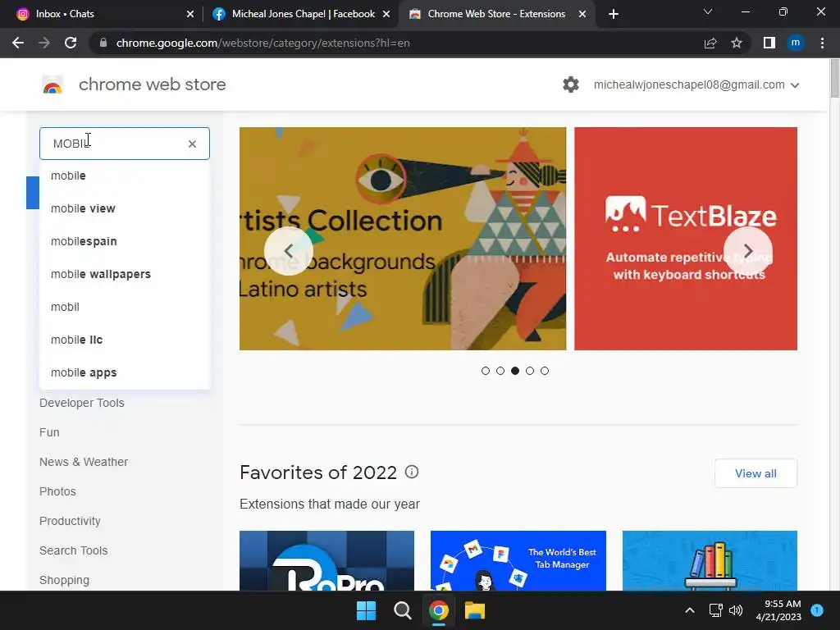The height and width of the screenshot is (630, 840).
Task: Choose 'mobil' search suggestion
Action: coord(125,307)
